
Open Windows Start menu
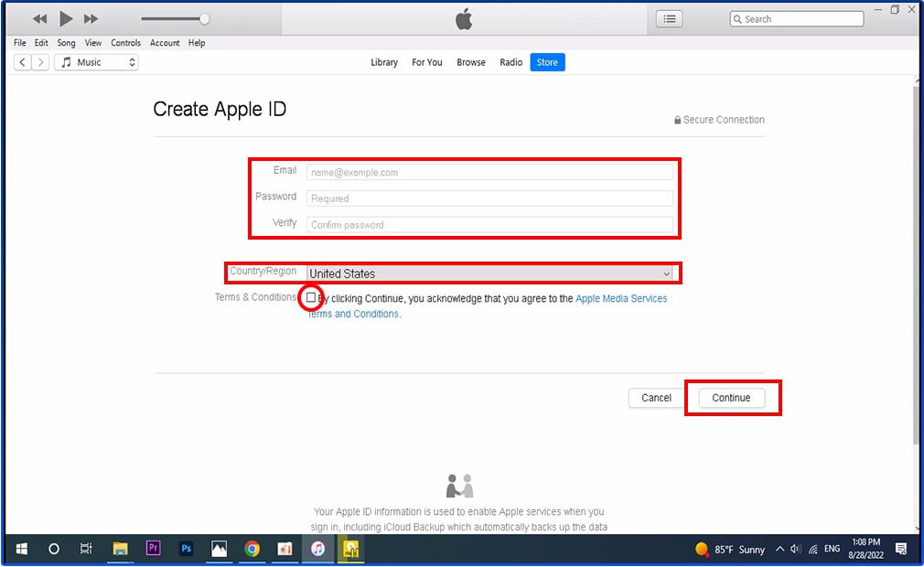pos(21,549)
